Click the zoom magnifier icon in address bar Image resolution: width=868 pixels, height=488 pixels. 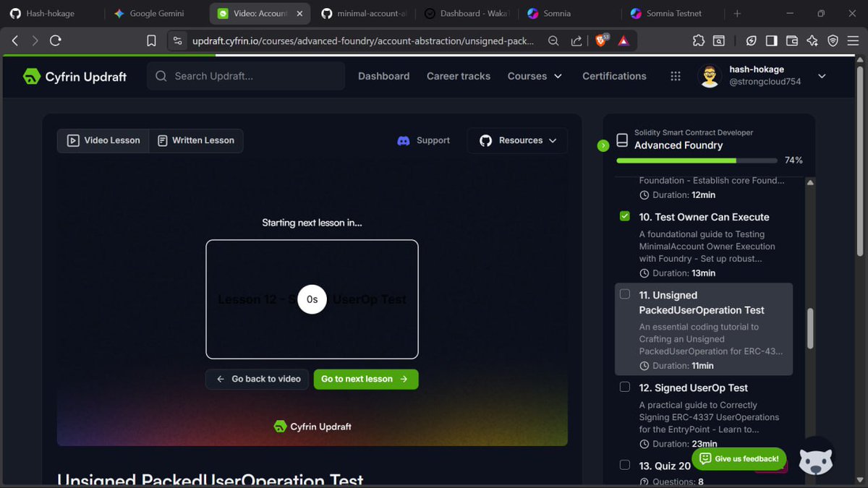[553, 41]
